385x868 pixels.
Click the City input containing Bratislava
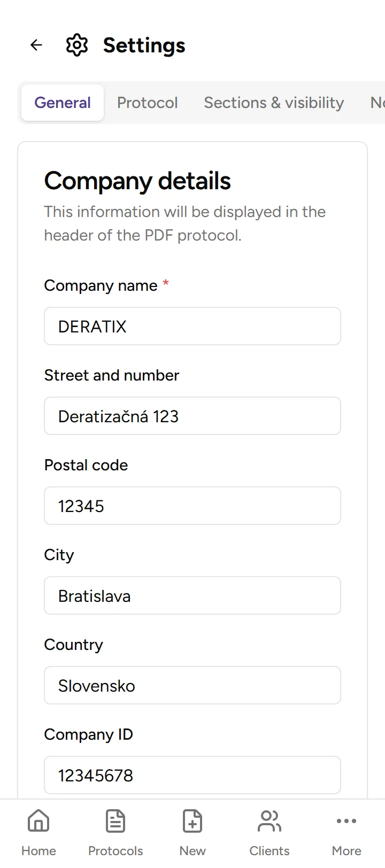(x=192, y=595)
